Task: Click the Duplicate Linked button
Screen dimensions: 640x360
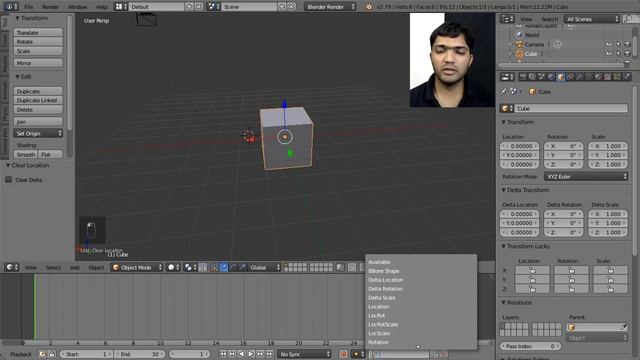Action: [x=38, y=100]
